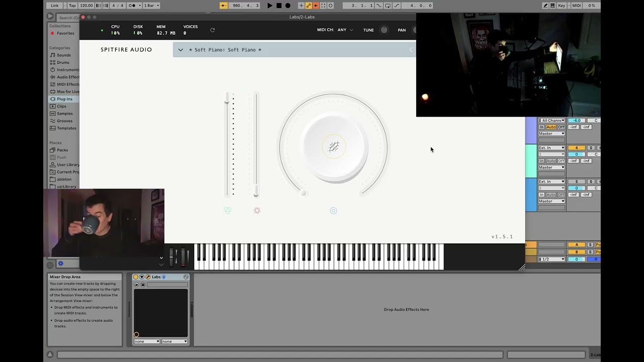Click the Capture MIDI bracket icon
The height and width of the screenshot is (362, 644).
(324, 6)
